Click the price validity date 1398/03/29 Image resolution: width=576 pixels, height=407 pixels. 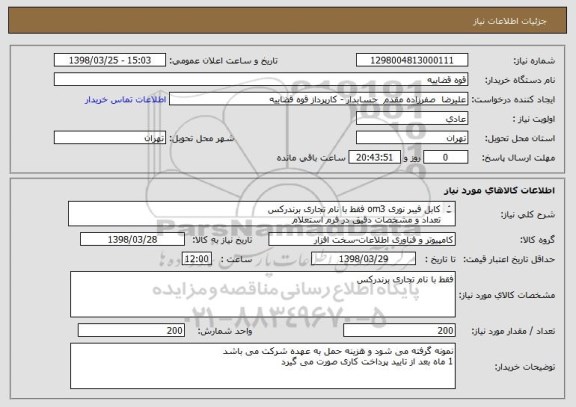363,259
